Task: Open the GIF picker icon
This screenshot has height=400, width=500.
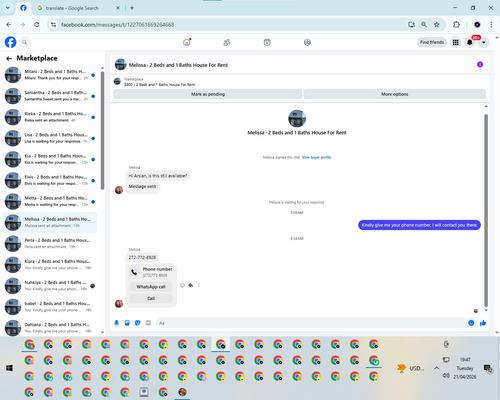Action: 148,323
